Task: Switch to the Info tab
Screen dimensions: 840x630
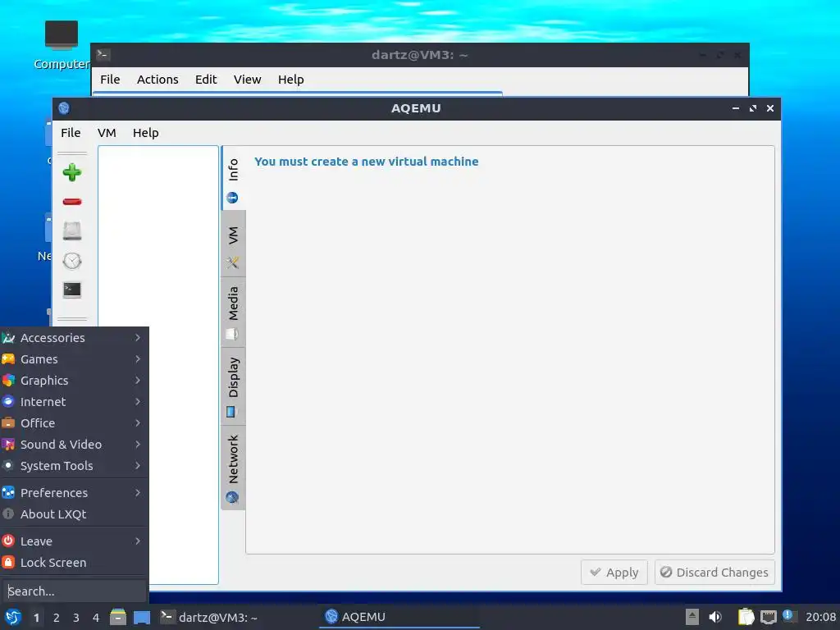Action: click(233, 180)
